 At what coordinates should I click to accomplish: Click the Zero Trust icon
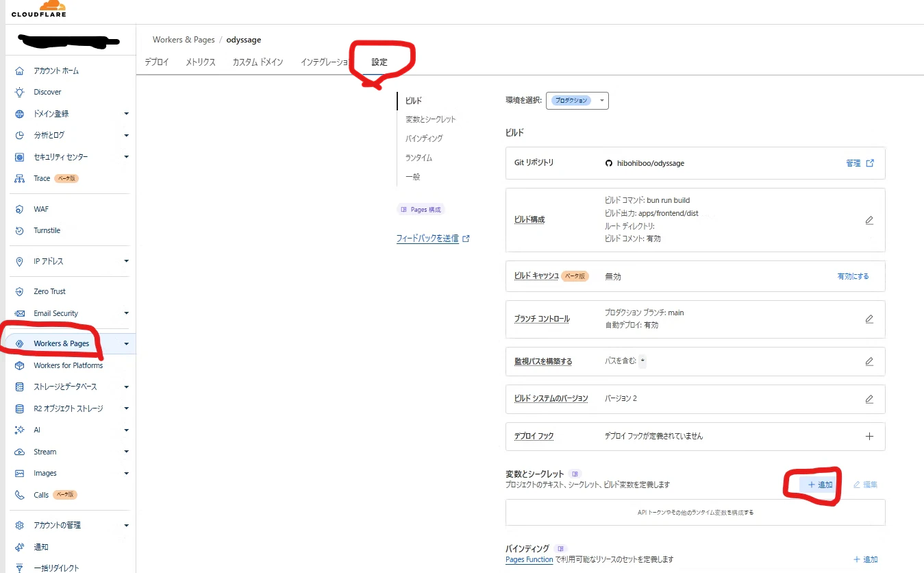pos(19,291)
